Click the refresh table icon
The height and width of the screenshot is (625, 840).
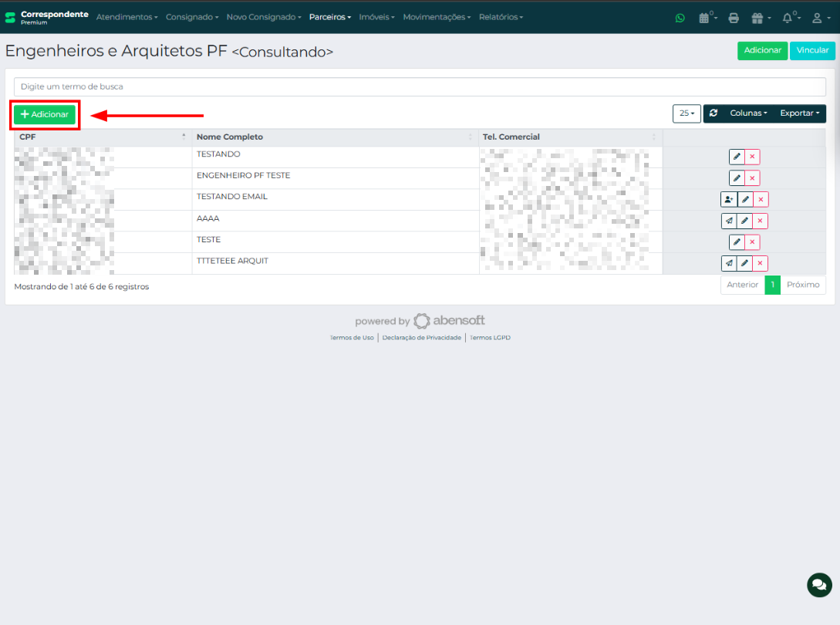coord(713,113)
